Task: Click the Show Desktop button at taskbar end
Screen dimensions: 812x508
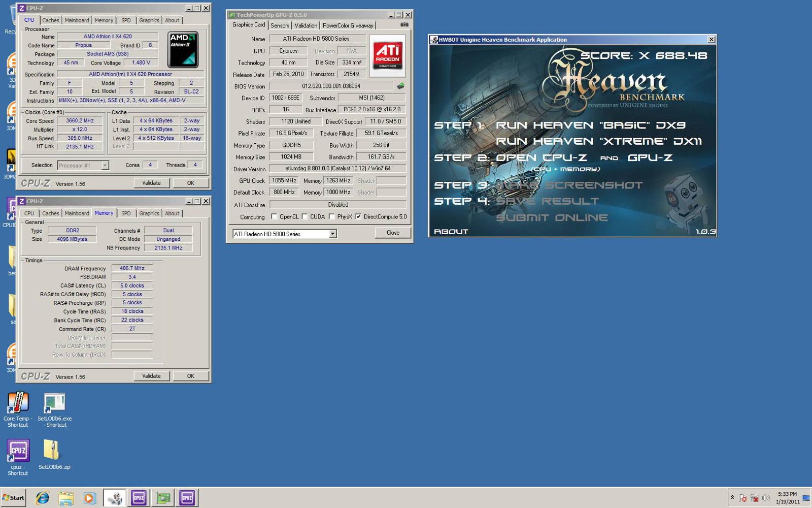Action: tap(806, 498)
